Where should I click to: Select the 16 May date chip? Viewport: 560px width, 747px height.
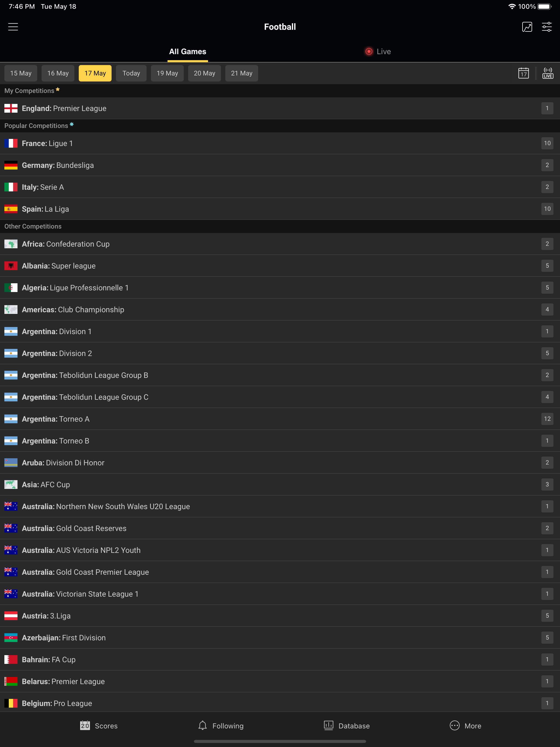[58, 73]
